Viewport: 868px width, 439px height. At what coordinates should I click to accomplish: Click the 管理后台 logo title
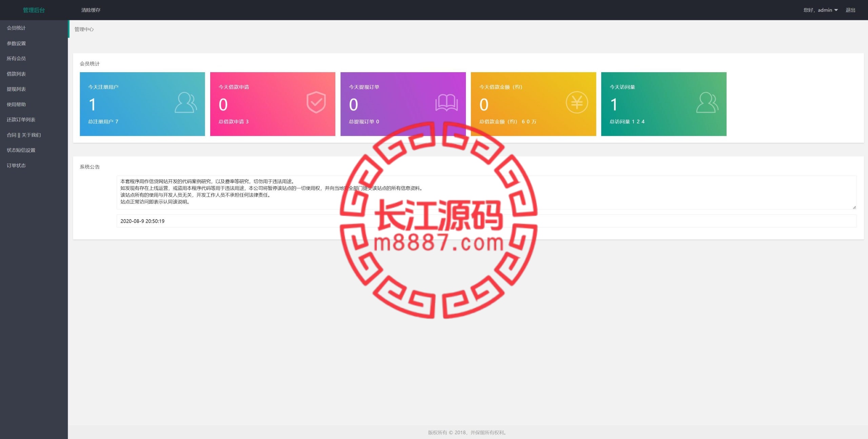34,10
